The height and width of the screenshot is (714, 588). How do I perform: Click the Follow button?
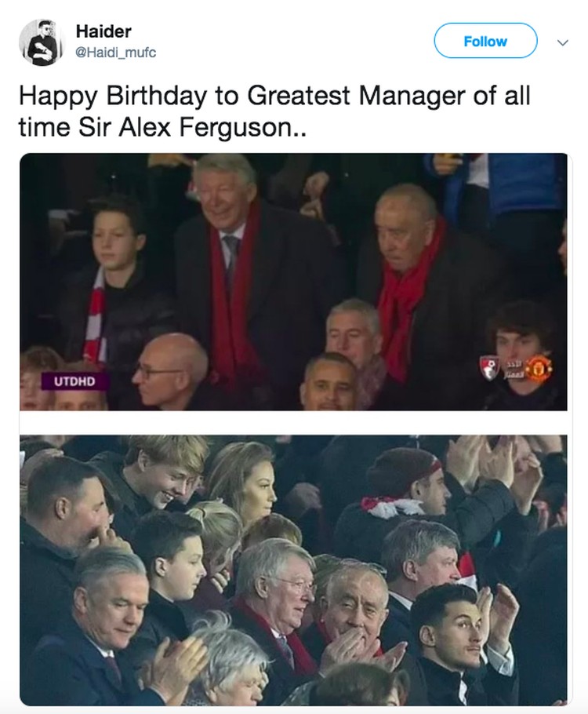[x=485, y=41]
